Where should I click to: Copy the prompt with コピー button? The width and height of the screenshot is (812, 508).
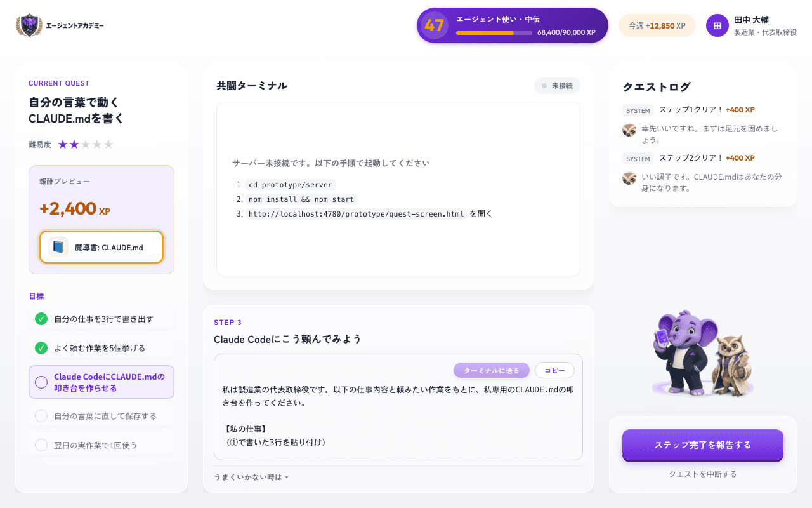pyautogui.click(x=554, y=370)
